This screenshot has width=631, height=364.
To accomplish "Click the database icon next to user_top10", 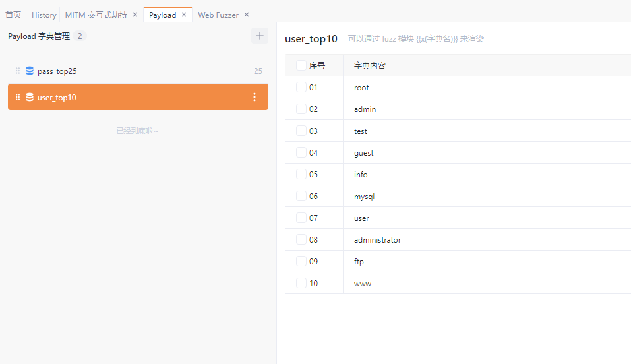I will point(30,97).
